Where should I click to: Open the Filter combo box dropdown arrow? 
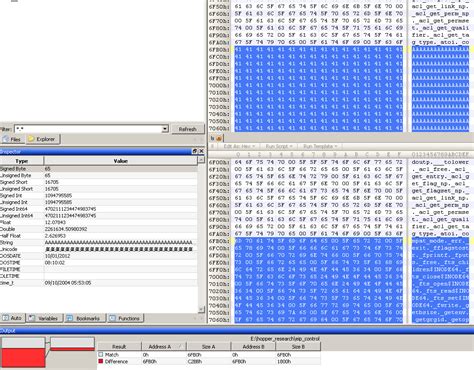[x=165, y=129]
